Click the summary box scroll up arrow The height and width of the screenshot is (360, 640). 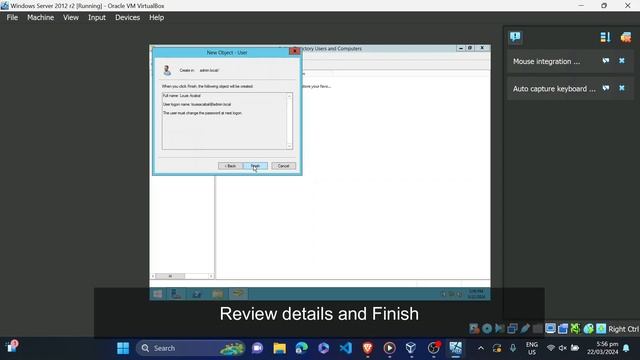289,96
